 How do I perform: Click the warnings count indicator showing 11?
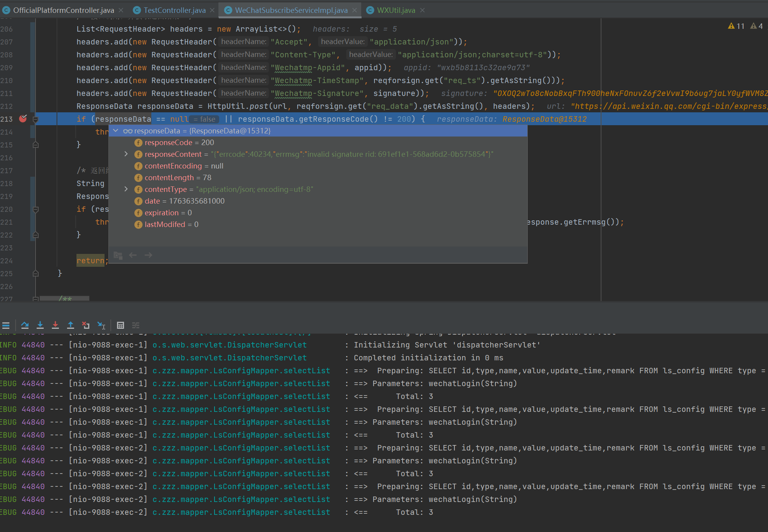pyautogui.click(x=736, y=26)
